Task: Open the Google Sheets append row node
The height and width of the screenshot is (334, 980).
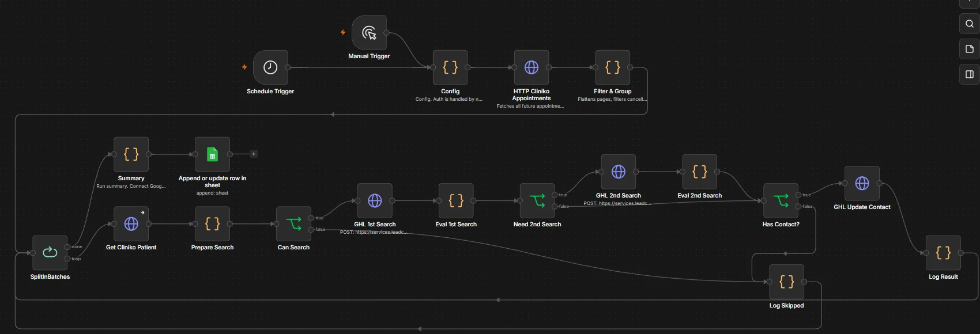Action: (x=212, y=154)
